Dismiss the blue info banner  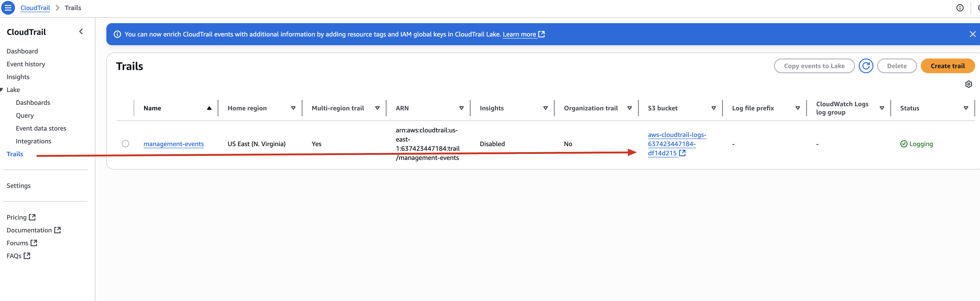[x=972, y=34]
